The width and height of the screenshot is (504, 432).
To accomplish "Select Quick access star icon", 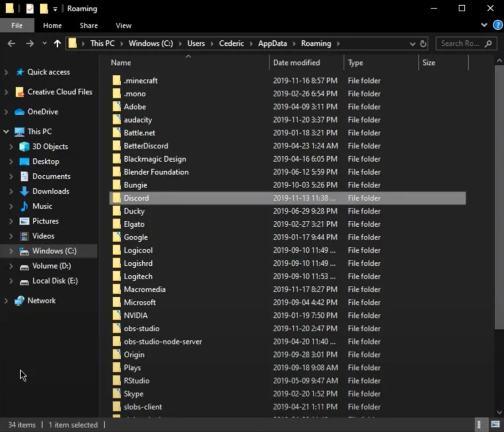I will pyautogui.click(x=20, y=72).
